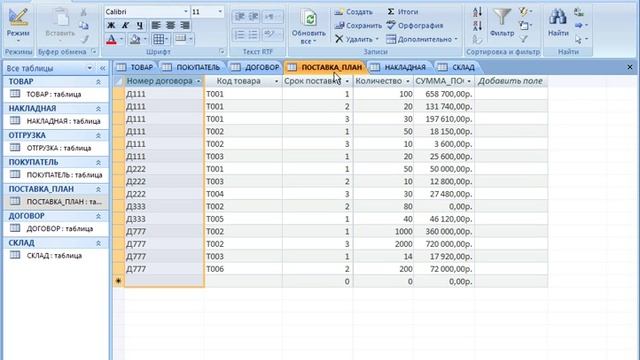Toggle bold Ж formatting
Image resolution: width=640 pixels, height=360 pixels.
click(x=111, y=25)
